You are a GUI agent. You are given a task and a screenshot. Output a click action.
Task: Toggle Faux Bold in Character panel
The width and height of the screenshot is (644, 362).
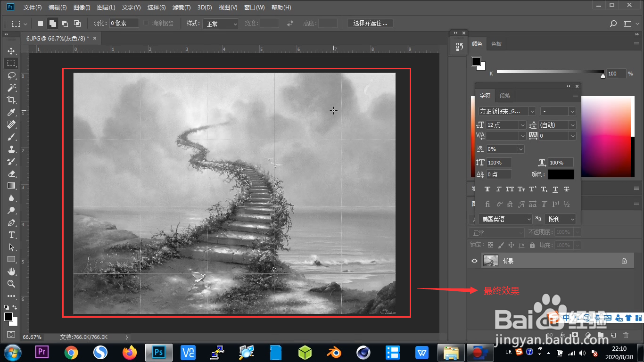487,189
